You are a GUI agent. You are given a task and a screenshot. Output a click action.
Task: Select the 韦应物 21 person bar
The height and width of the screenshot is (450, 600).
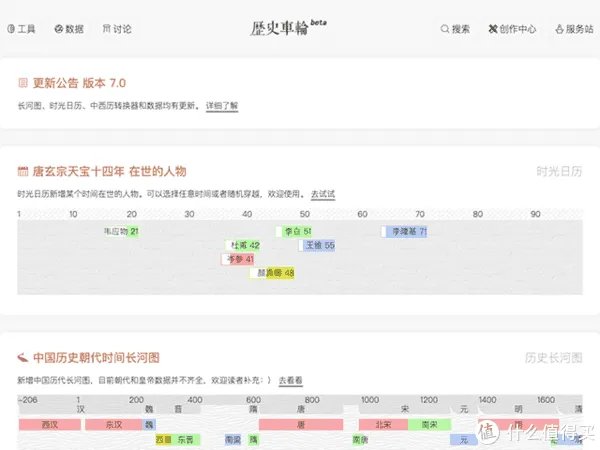click(121, 231)
